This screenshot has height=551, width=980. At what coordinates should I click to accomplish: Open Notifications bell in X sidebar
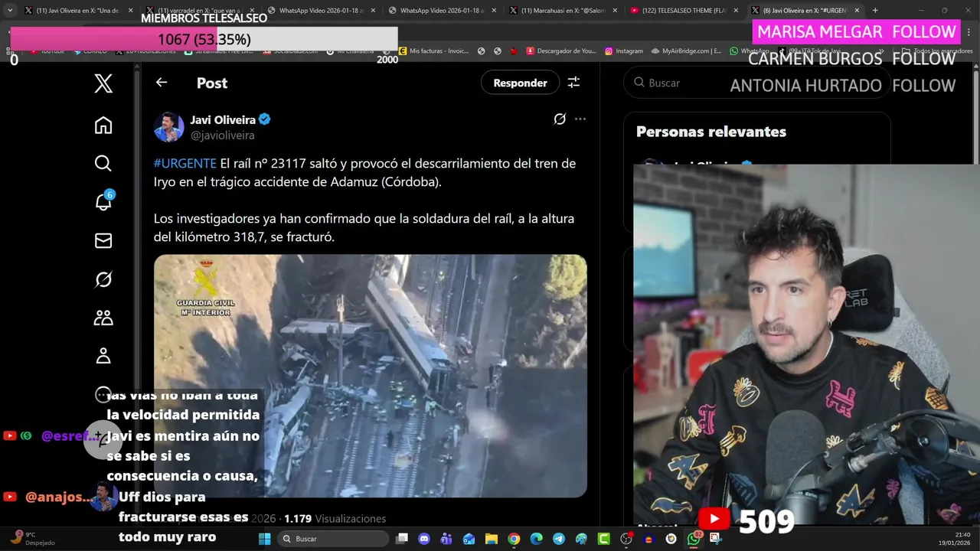coord(103,201)
